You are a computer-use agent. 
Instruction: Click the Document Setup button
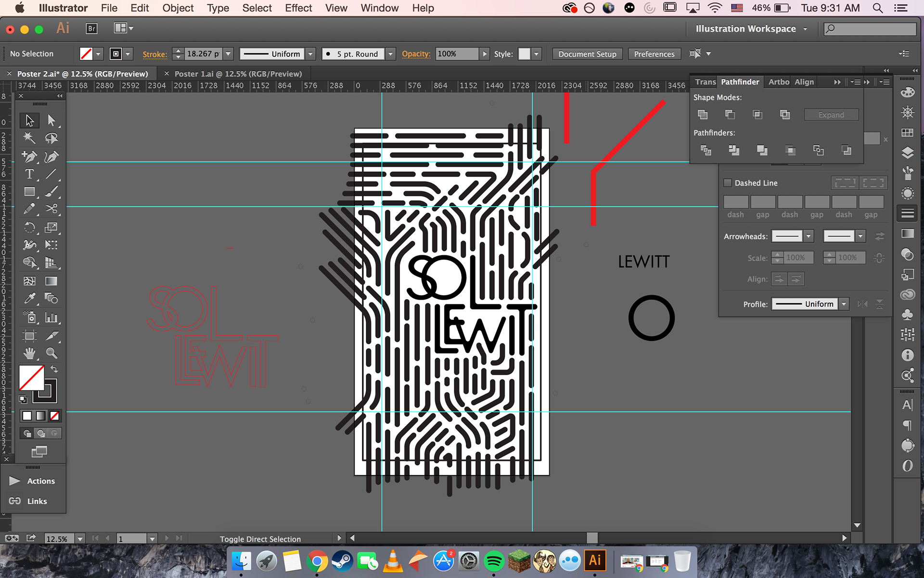(587, 54)
